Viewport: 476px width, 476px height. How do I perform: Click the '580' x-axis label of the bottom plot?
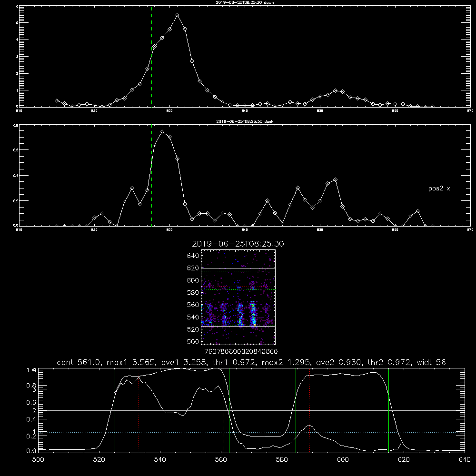tap(282, 459)
